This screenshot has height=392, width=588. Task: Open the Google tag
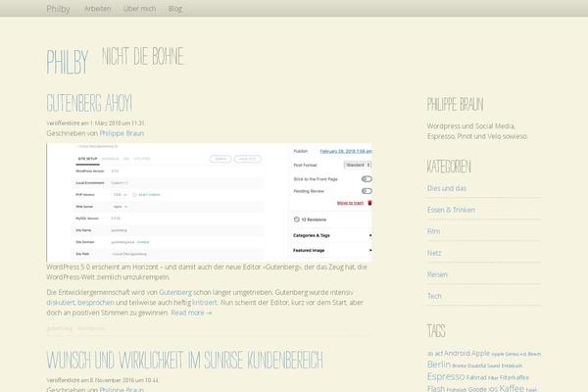[x=477, y=389]
